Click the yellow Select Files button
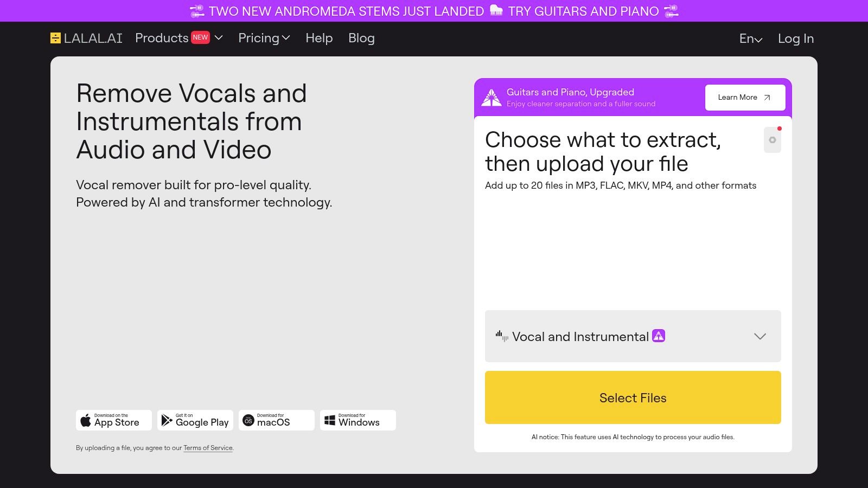868x488 pixels. tap(633, 397)
